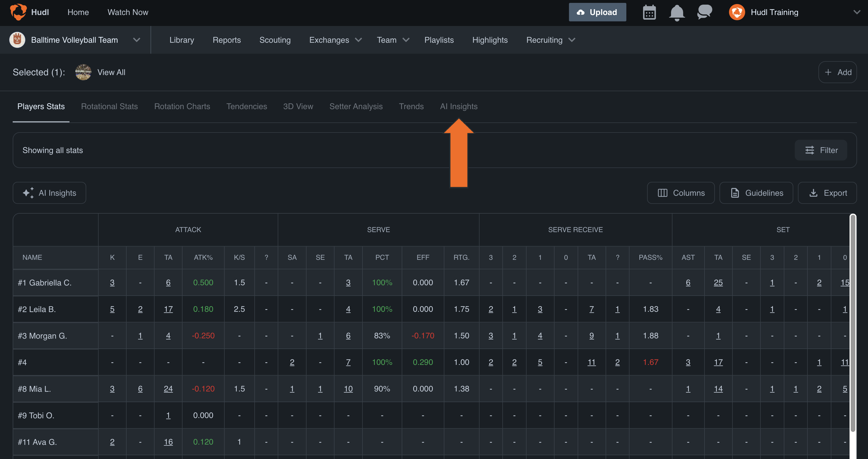
Task: Open the Library section
Action: 182,40
